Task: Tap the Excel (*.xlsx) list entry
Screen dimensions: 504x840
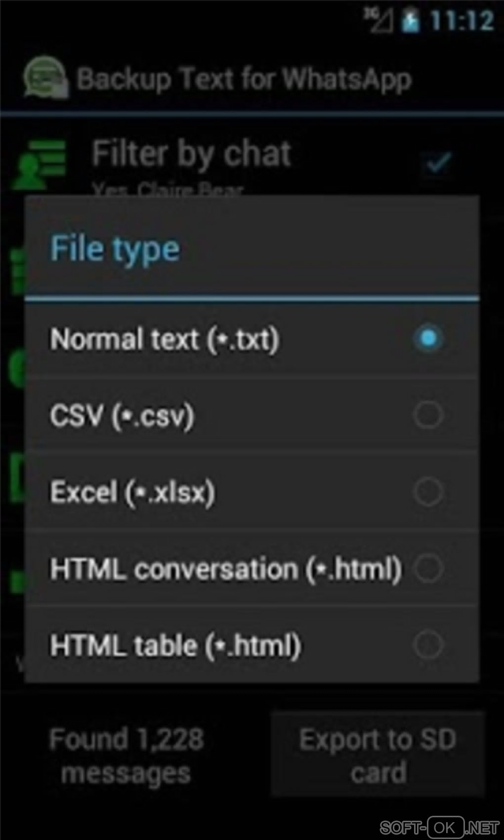Action: point(252,492)
